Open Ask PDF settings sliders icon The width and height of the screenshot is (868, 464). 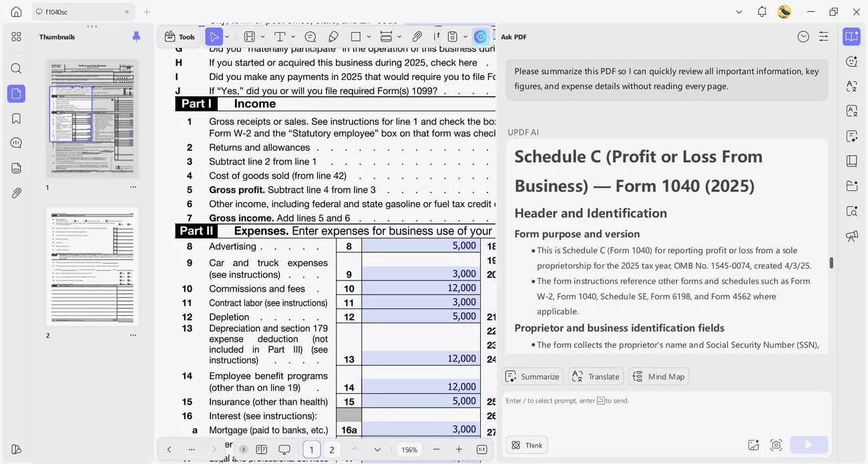[824, 37]
